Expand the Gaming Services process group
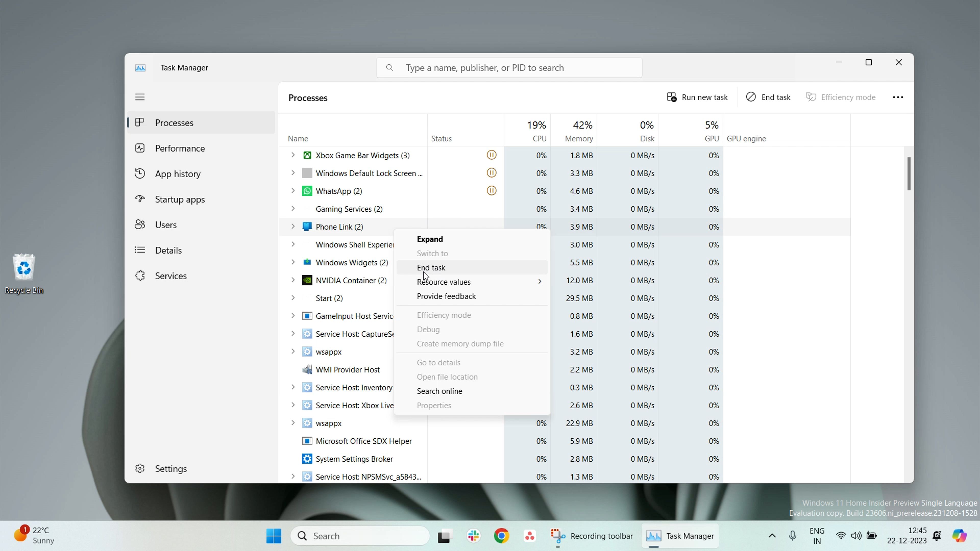980x551 pixels. [293, 209]
